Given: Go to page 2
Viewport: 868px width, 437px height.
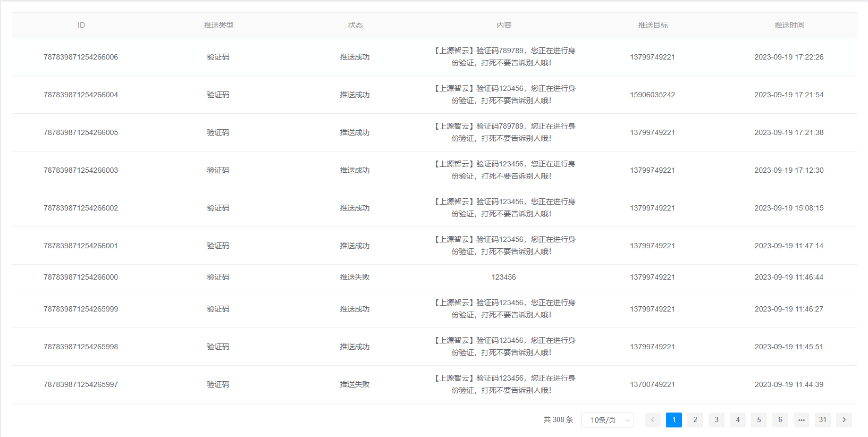Looking at the screenshot, I should click(695, 420).
